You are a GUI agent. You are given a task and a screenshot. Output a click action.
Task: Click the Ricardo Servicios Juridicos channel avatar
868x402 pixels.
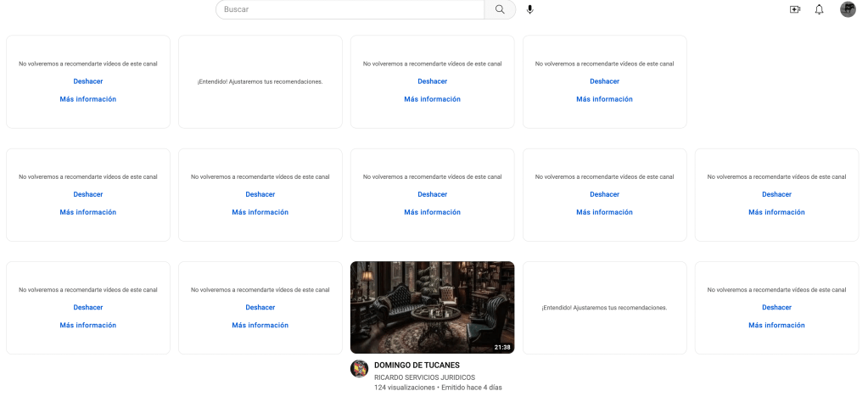[x=359, y=369]
